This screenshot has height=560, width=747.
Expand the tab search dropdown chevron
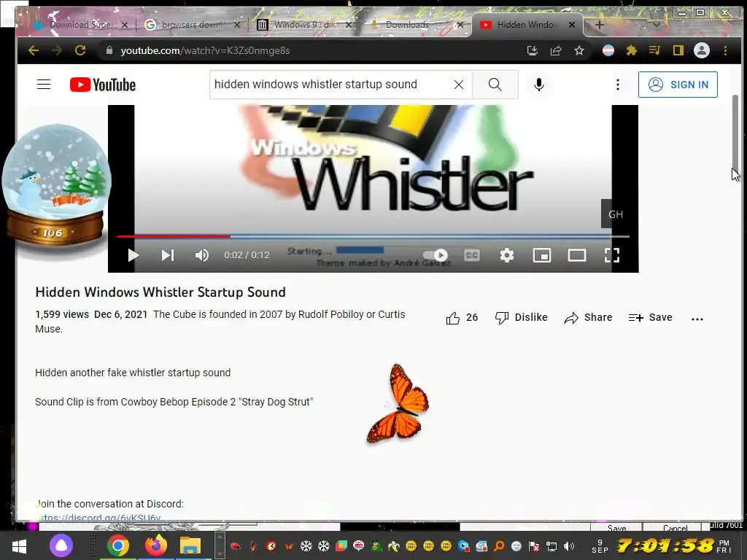[656, 25]
